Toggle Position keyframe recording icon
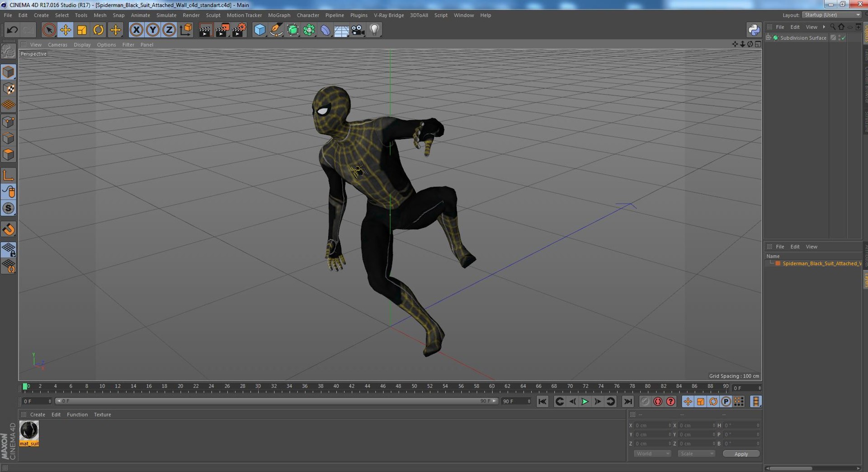The height and width of the screenshot is (472, 868). tap(688, 402)
